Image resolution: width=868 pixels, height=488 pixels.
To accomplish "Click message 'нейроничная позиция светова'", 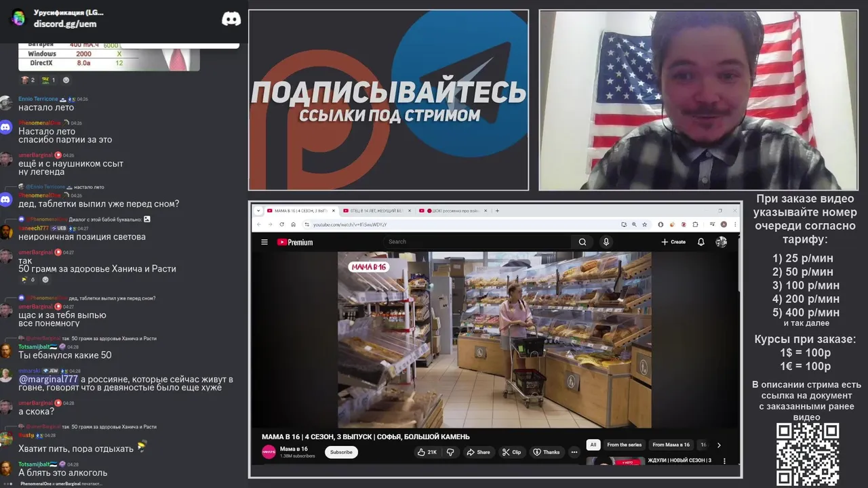I will point(82,237).
